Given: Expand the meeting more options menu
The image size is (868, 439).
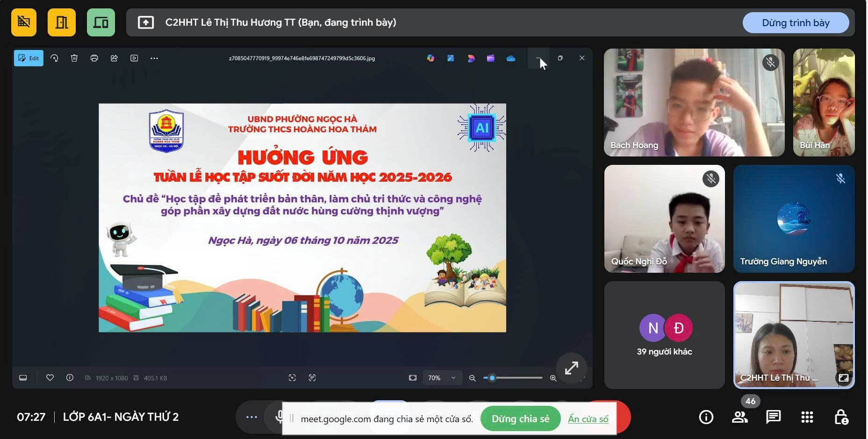Looking at the screenshot, I should click(251, 417).
